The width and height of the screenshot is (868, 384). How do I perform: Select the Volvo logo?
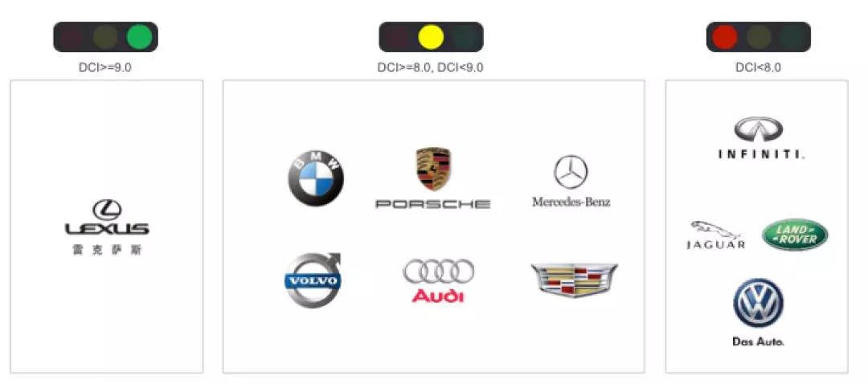point(313,280)
